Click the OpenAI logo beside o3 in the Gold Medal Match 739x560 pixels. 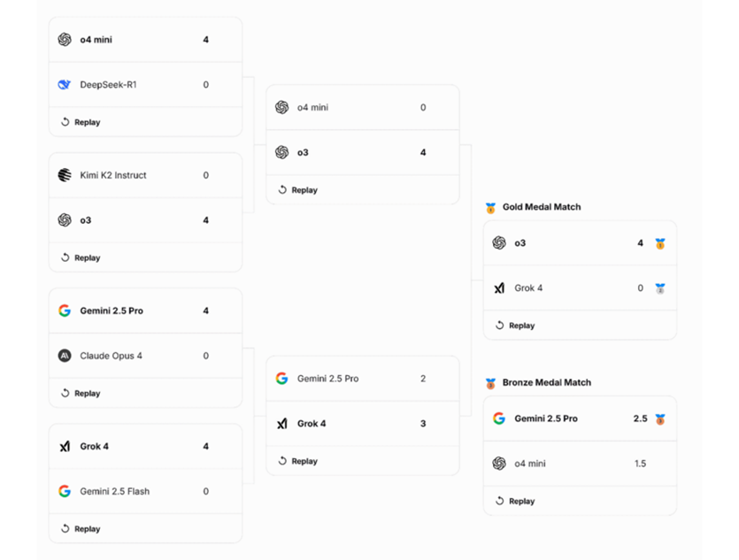pos(499,243)
